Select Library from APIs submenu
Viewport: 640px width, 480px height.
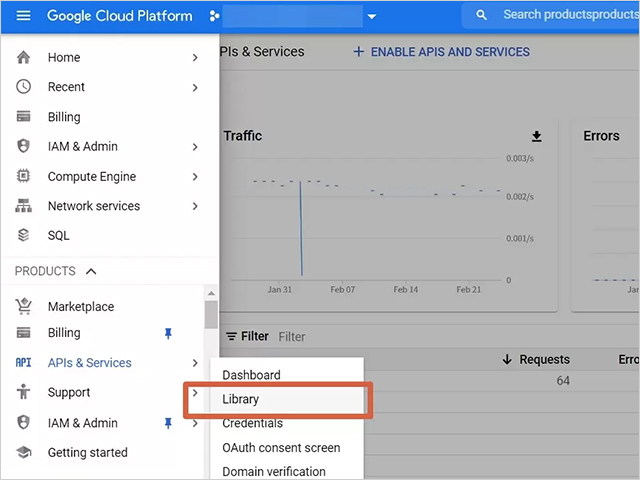point(241,399)
